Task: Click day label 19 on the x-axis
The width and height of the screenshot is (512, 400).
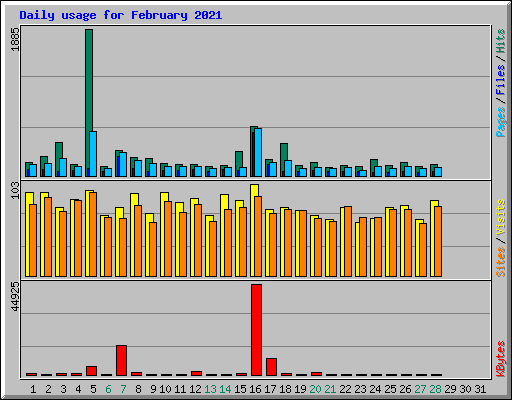Action: 300,389
